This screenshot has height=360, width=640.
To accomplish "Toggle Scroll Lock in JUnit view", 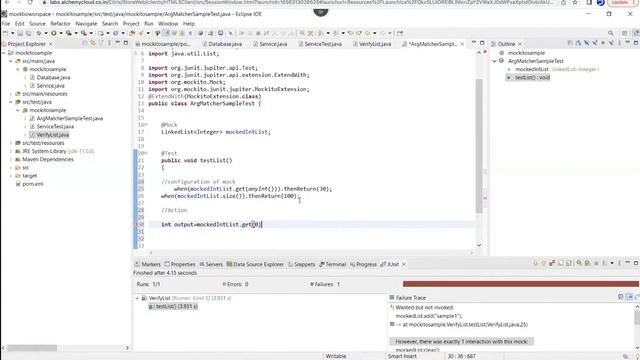I will [569, 263].
